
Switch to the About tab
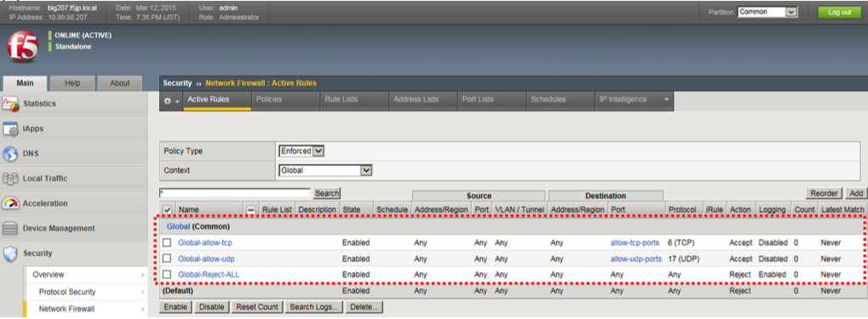coord(119,83)
